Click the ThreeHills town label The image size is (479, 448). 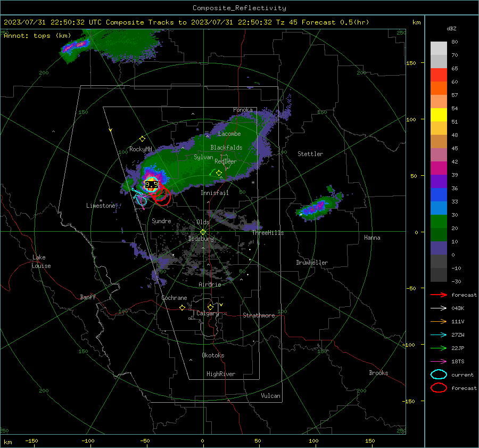[268, 233]
